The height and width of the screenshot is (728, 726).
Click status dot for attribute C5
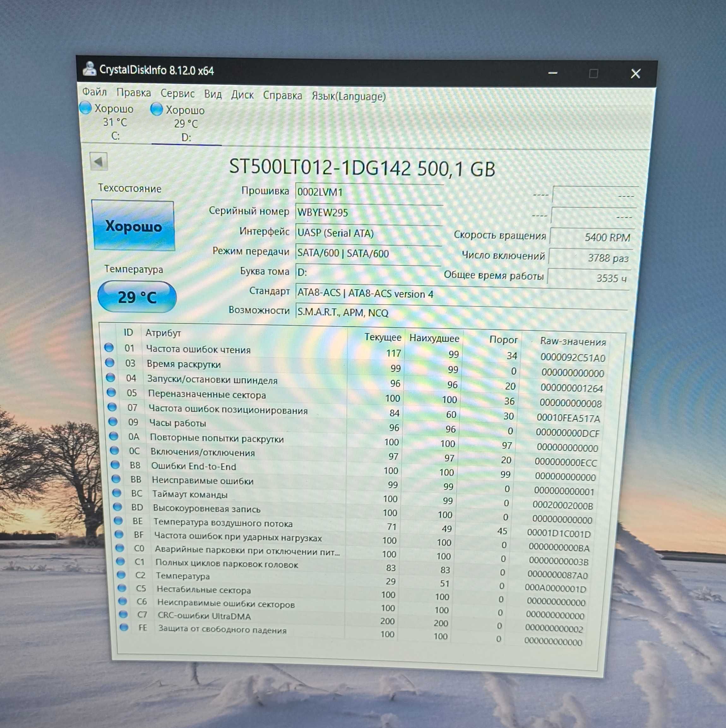122,588
